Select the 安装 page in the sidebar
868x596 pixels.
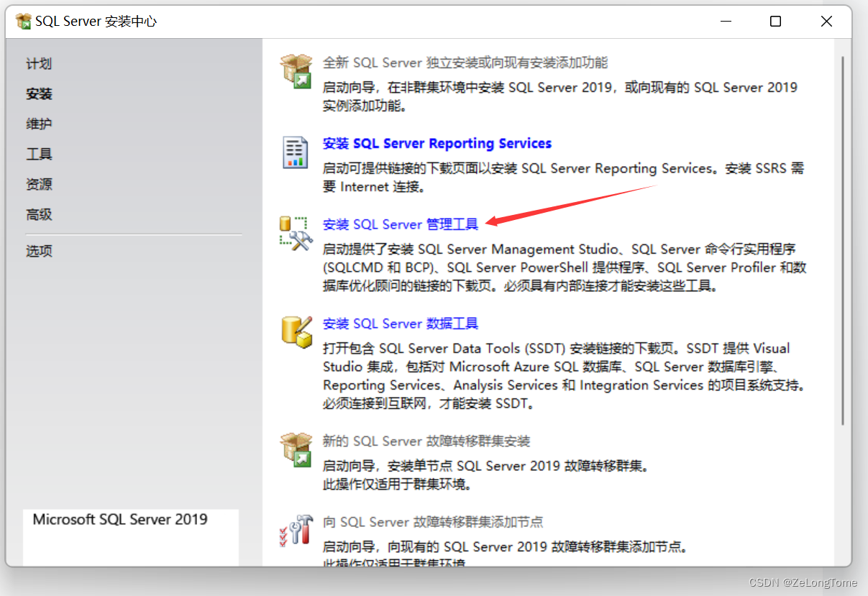pyautogui.click(x=39, y=94)
